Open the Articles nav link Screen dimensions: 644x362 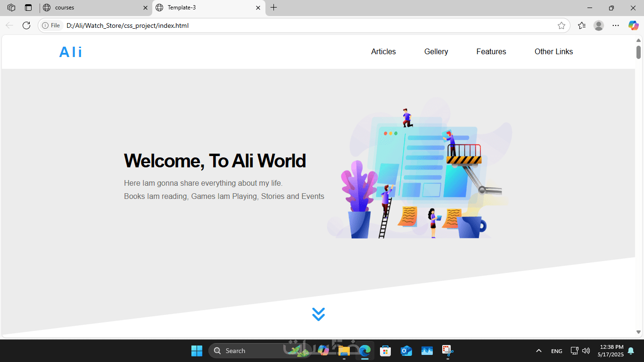coord(383,52)
